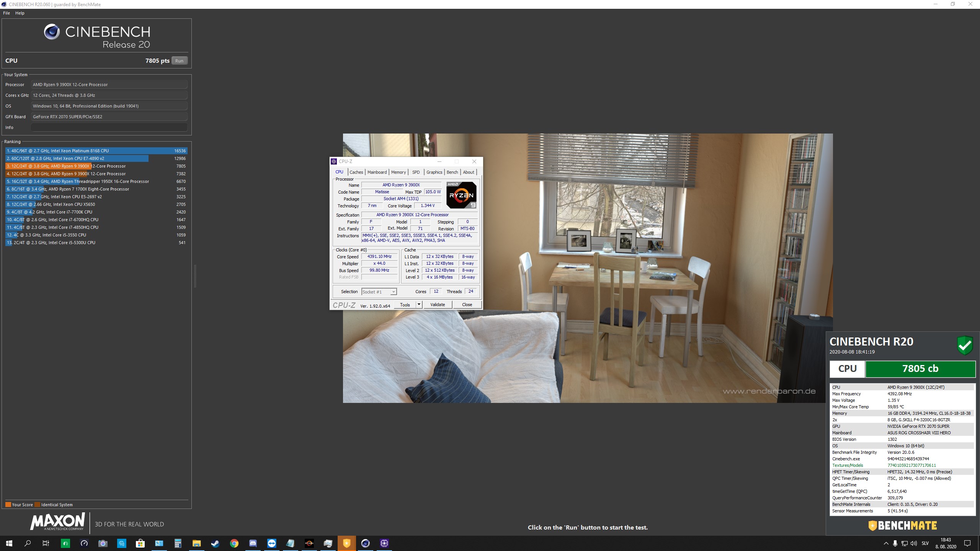The image size is (980, 551).
Task: Open the SPD tab in CPU-Z
Action: tap(416, 172)
